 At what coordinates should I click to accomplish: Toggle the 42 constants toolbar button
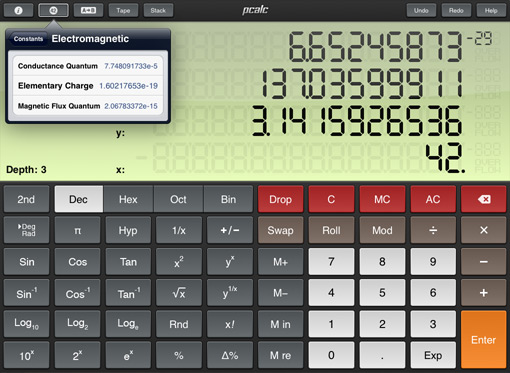pos(53,10)
